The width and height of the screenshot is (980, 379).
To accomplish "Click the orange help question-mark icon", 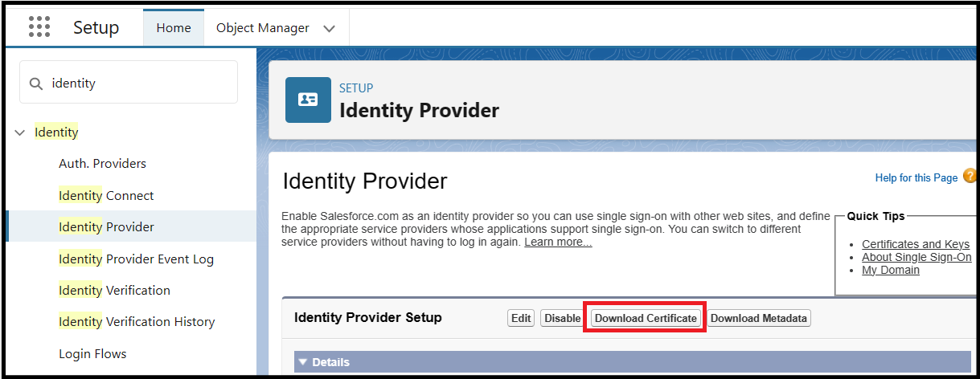I will click(x=970, y=177).
